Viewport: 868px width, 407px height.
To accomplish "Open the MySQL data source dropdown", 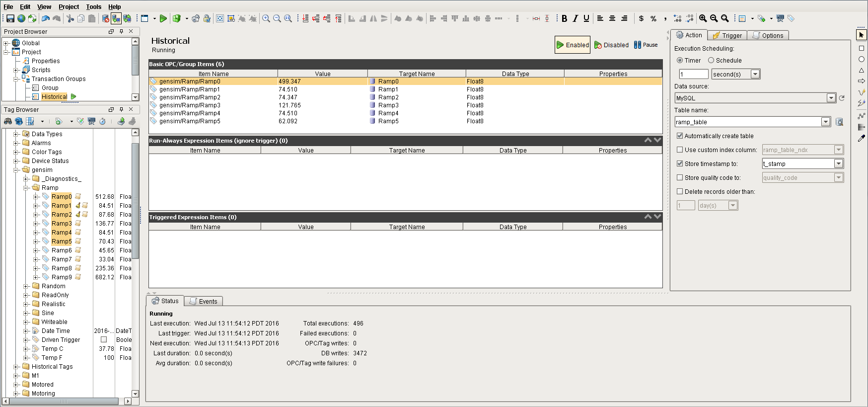I will (x=831, y=98).
